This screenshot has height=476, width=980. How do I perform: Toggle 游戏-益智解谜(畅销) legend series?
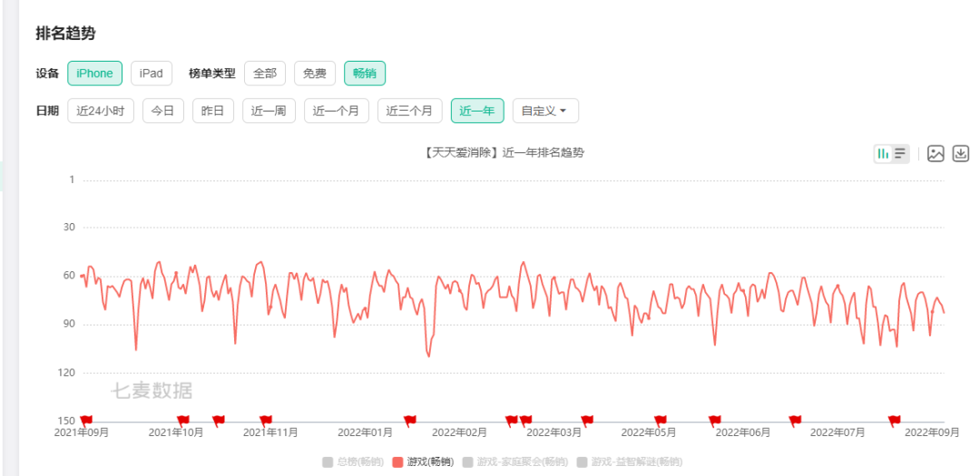[630, 462]
